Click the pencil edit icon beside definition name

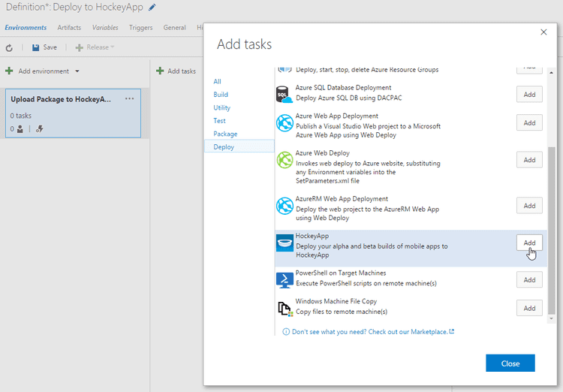click(152, 8)
